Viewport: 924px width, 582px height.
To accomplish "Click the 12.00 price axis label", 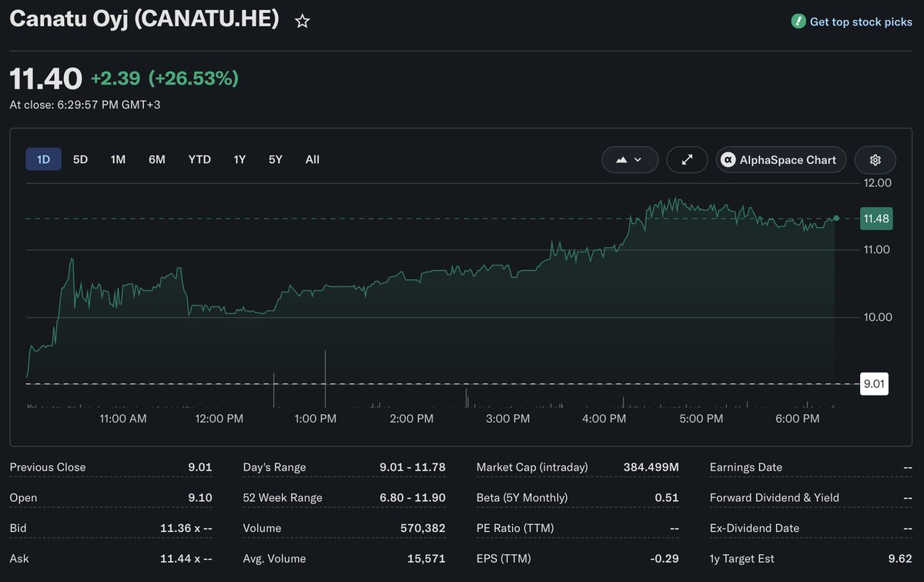I will click(x=879, y=183).
